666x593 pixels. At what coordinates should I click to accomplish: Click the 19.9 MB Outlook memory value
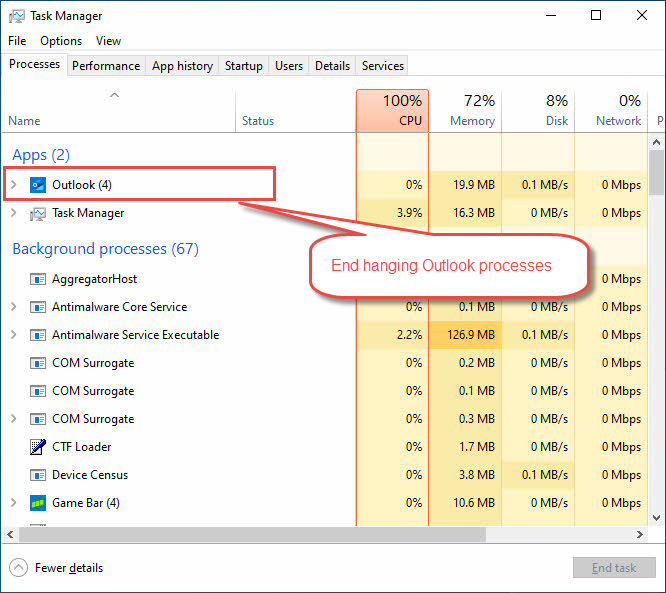coord(474,185)
